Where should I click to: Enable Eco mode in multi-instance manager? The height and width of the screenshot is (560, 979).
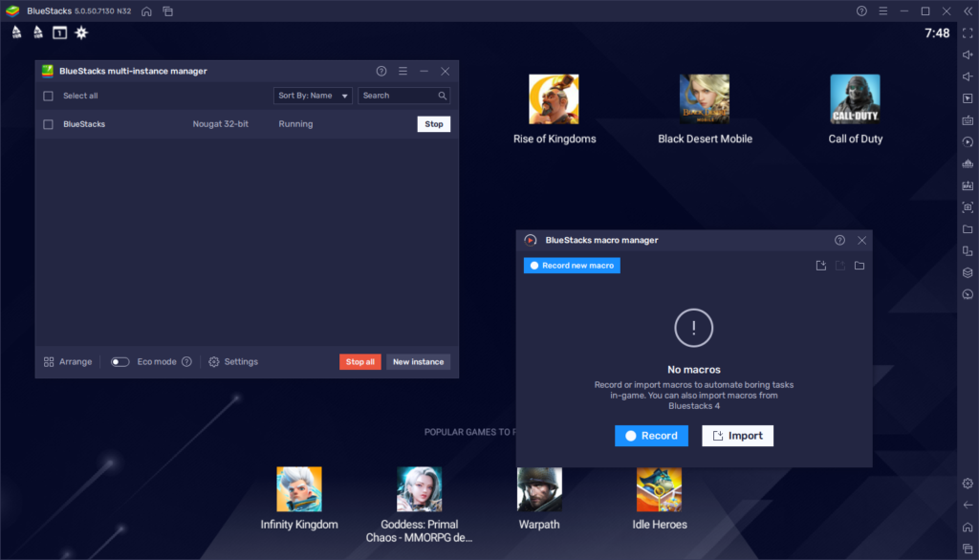pyautogui.click(x=119, y=361)
